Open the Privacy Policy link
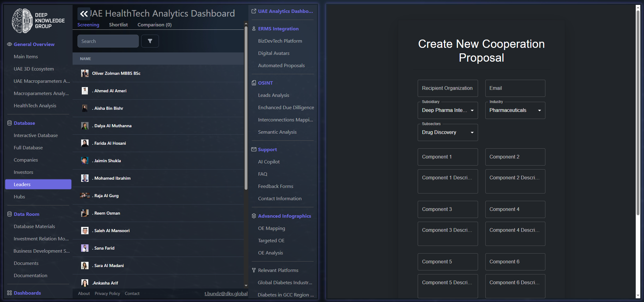Viewport: 644px width, 302px height. pyautogui.click(x=107, y=294)
